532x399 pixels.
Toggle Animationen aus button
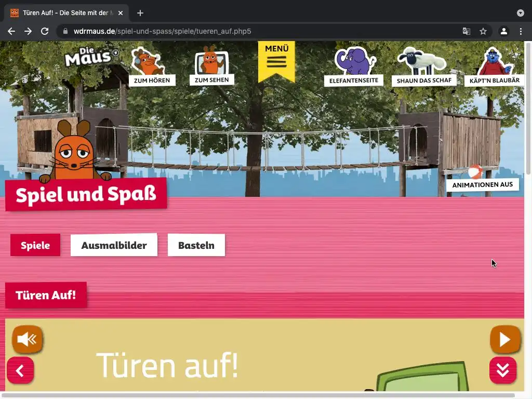[483, 185]
